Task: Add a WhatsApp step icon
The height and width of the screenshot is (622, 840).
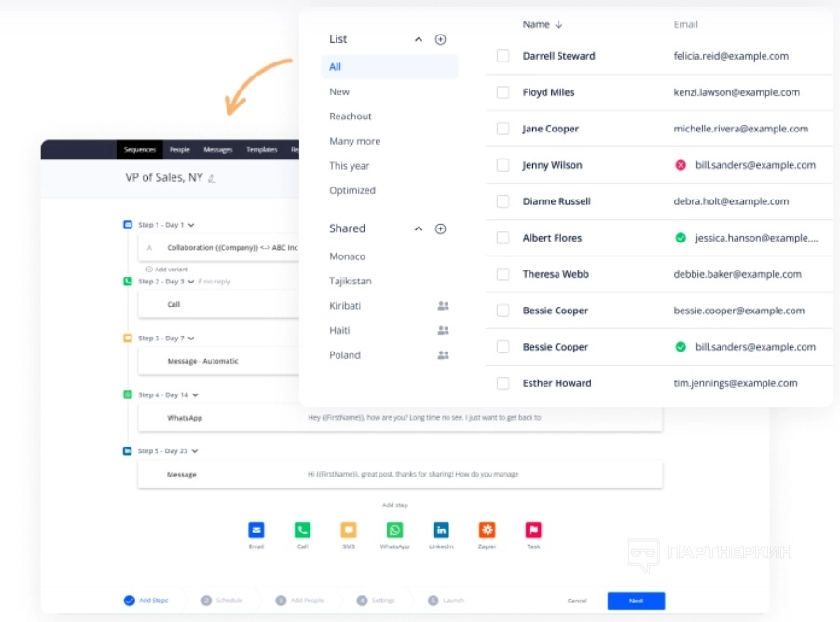Action: click(394, 530)
